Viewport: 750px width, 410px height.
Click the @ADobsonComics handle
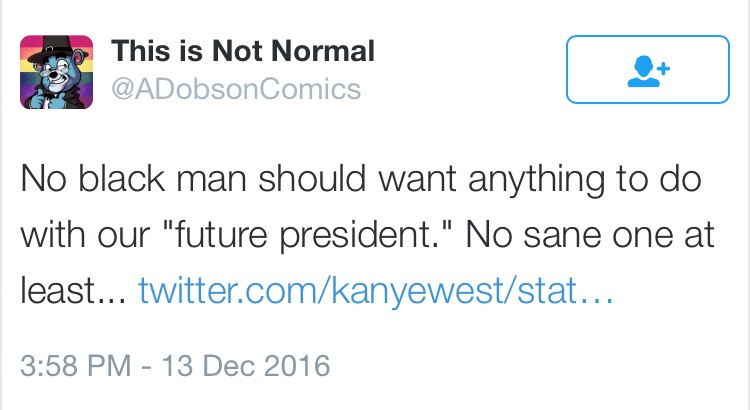tap(236, 89)
